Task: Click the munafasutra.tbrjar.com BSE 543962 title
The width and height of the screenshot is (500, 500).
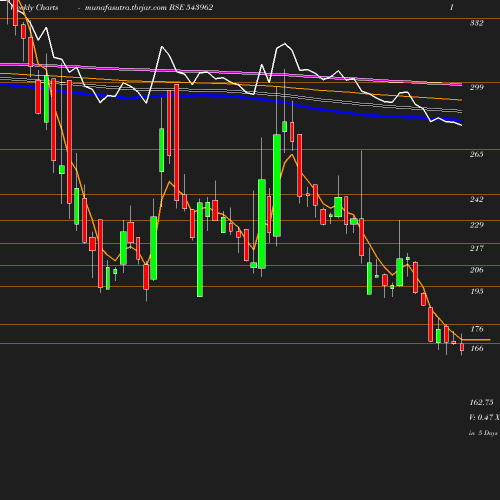Action: click(149, 7)
